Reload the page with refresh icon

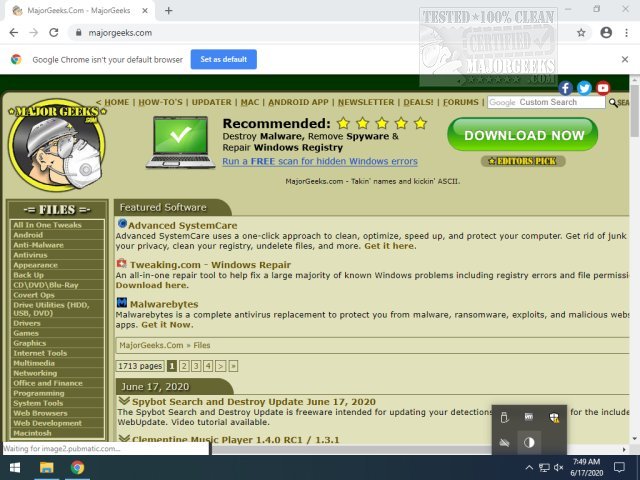[x=53, y=33]
